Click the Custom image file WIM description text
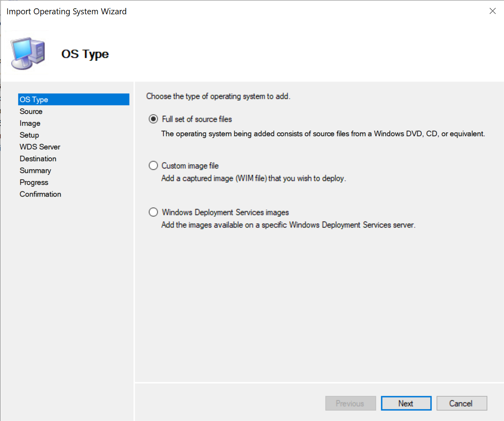This screenshot has height=421, width=504. coord(253,178)
